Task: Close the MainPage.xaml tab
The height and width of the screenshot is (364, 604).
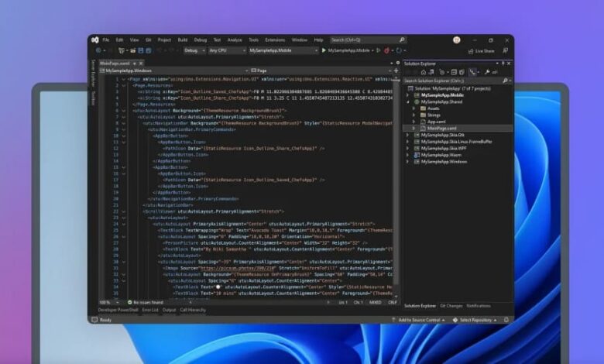Action: [141, 64]
